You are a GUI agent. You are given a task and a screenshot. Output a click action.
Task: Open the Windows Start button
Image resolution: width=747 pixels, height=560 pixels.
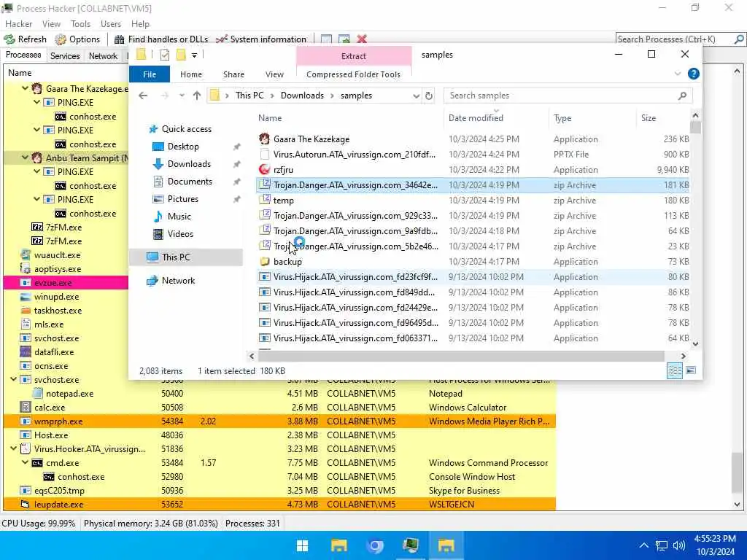point(302,545)
